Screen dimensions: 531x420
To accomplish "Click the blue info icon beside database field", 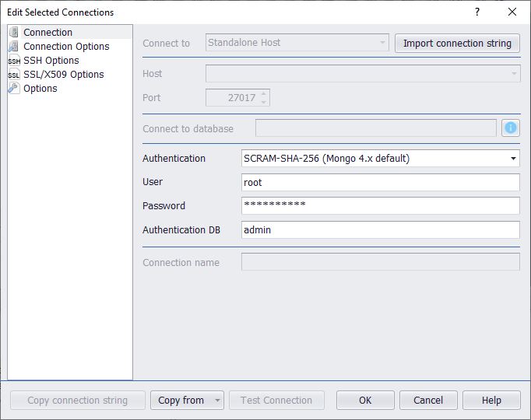I will click(511, 128).
